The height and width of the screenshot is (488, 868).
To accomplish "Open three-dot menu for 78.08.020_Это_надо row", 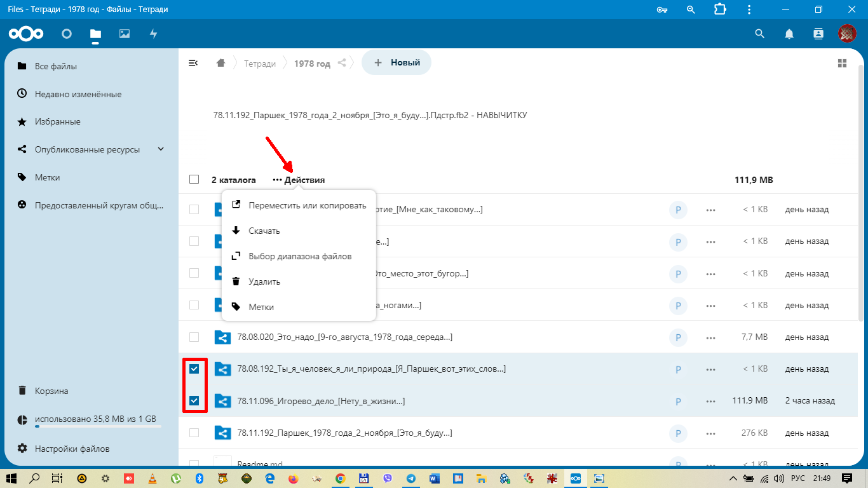I will pos(710,337).
